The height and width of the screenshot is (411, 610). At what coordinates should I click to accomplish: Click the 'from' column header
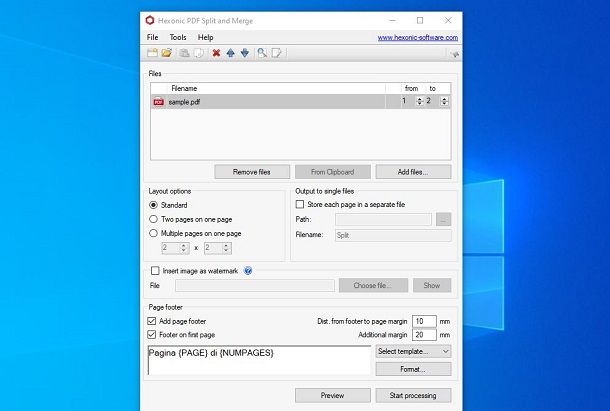(x=412, y=88)
